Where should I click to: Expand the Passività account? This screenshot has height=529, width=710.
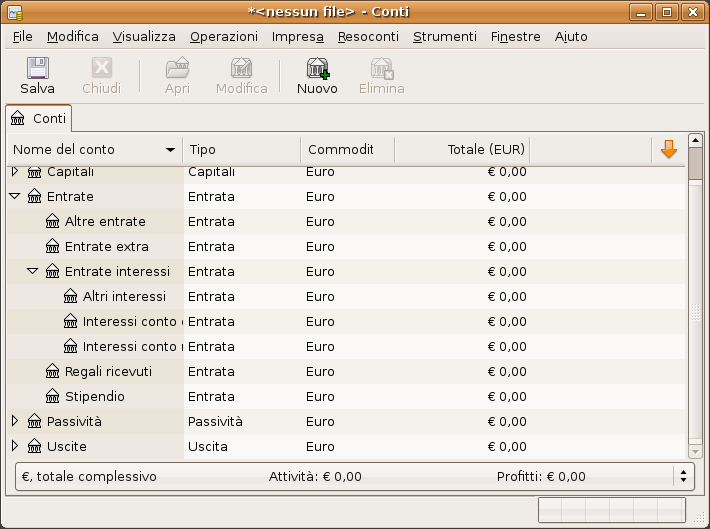click(x=15, y=421)
